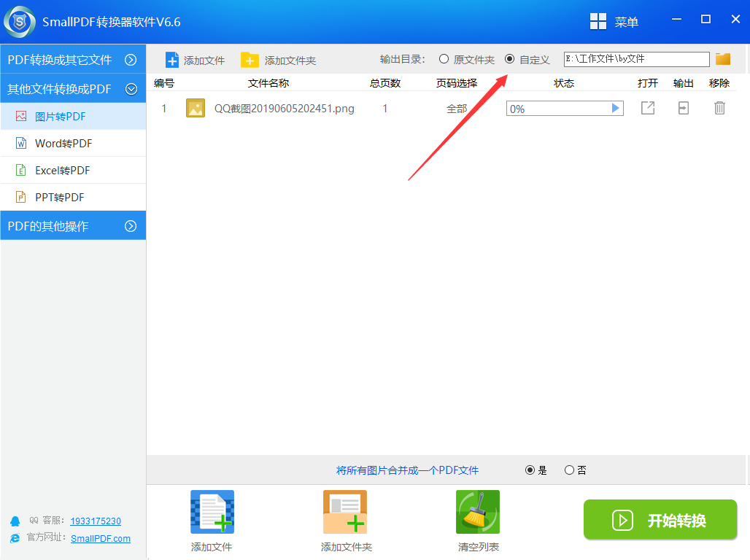Click the Word转PDF document icon
The height and width of the screenshot is (560, 750).
coord(21,143)
